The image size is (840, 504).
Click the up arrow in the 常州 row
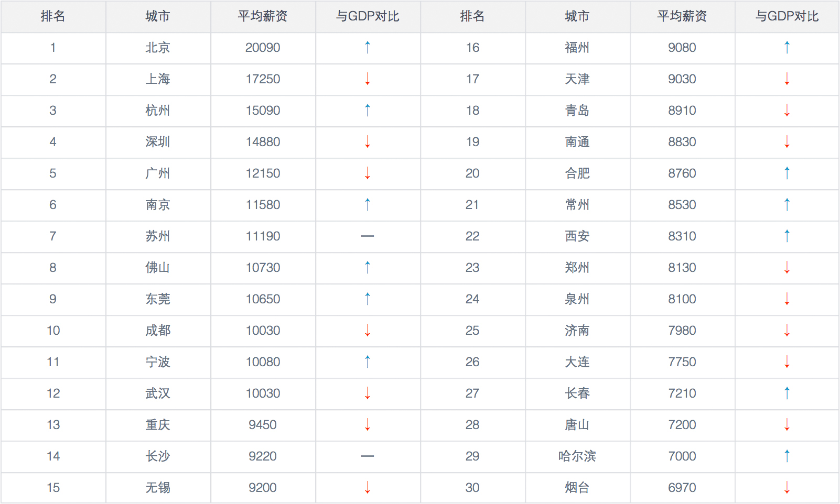click(x=787, y=205)
